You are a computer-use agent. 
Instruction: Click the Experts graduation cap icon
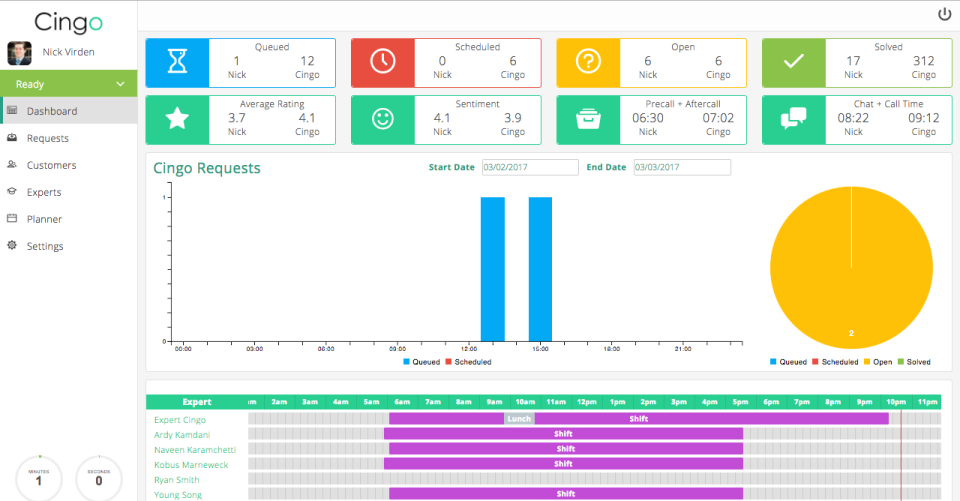coord(12,191)
